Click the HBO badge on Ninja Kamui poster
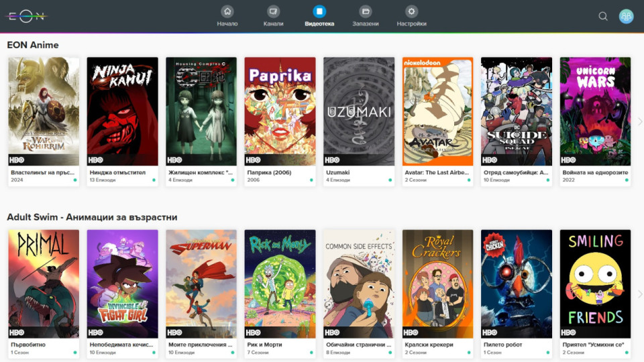644x362 pixels. pos(95,160)
